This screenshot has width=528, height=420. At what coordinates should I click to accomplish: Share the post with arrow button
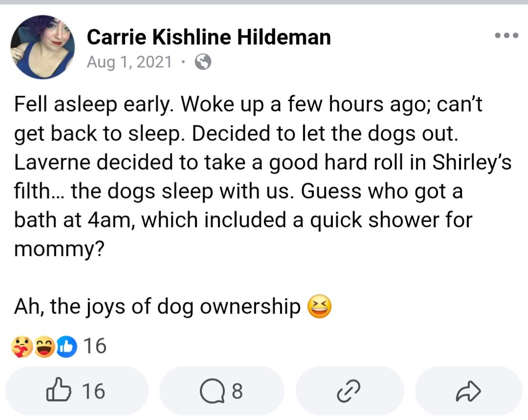(468, 391)
